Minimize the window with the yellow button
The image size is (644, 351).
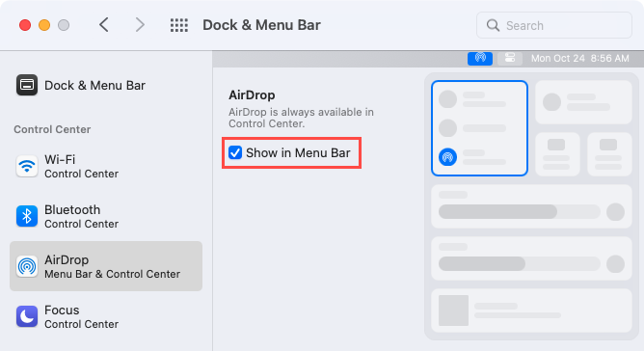44,25
